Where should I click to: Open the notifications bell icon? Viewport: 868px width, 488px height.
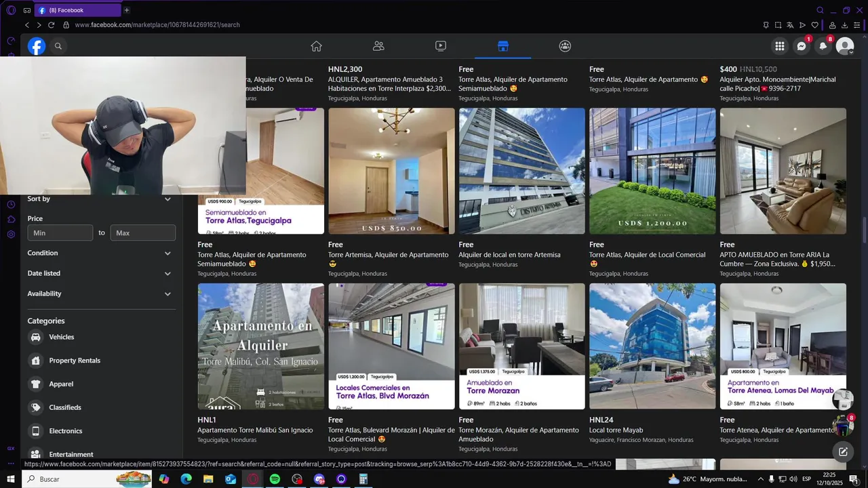823,46
